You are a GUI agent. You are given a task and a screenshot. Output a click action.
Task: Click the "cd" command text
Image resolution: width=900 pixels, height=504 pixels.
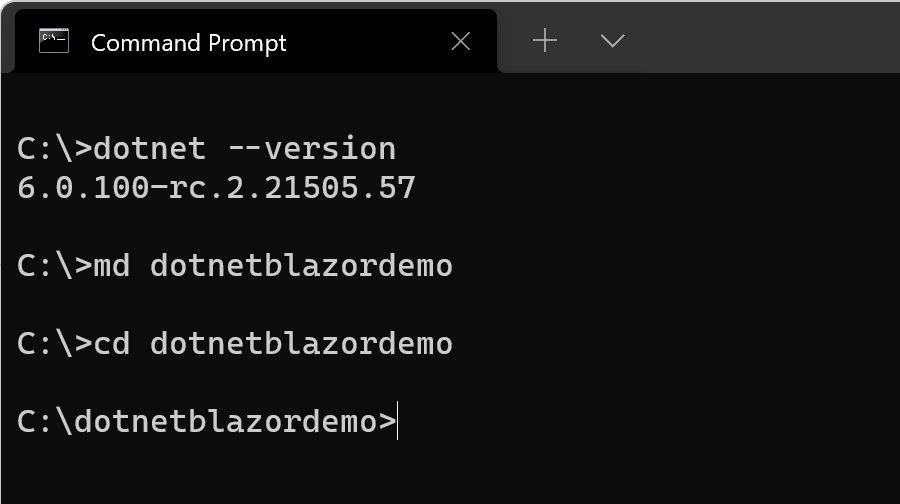click(111, 344)
